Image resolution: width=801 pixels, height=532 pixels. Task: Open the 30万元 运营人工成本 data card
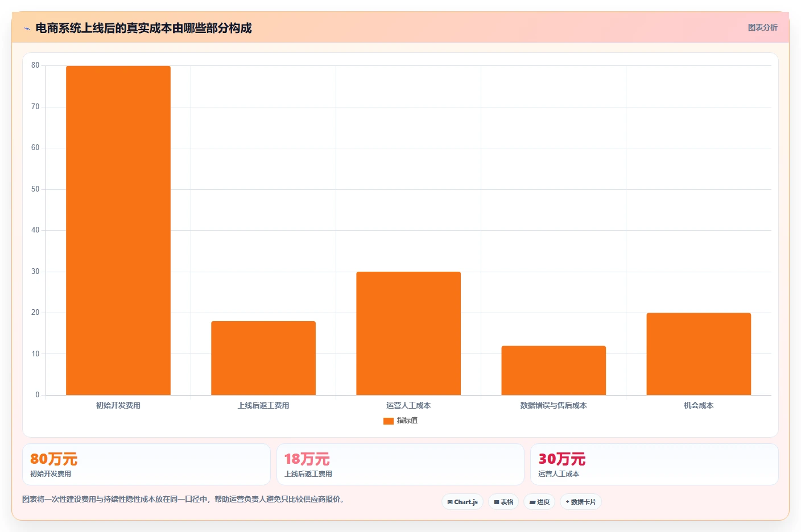(x=654, y=464)
